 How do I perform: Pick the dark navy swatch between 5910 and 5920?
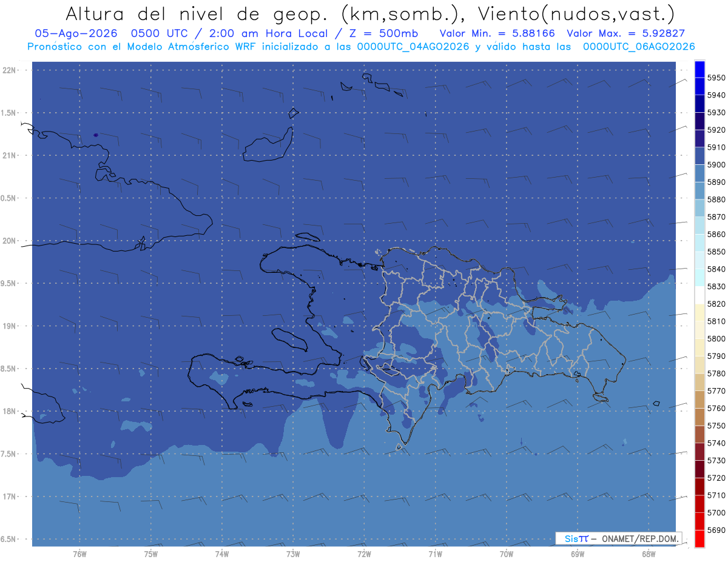(x=699, y=139)
